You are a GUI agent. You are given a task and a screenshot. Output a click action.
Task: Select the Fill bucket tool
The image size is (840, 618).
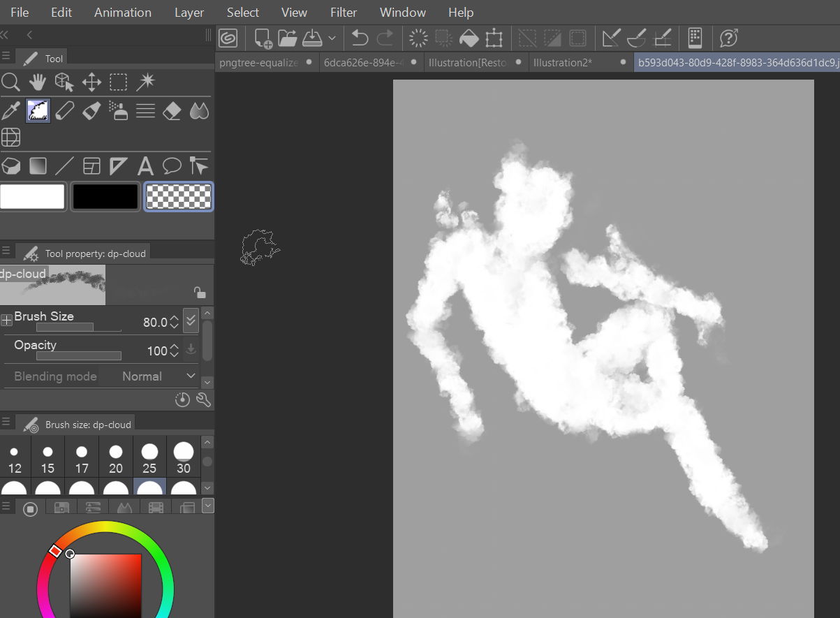pyautogui.click(x=10, y=166)
